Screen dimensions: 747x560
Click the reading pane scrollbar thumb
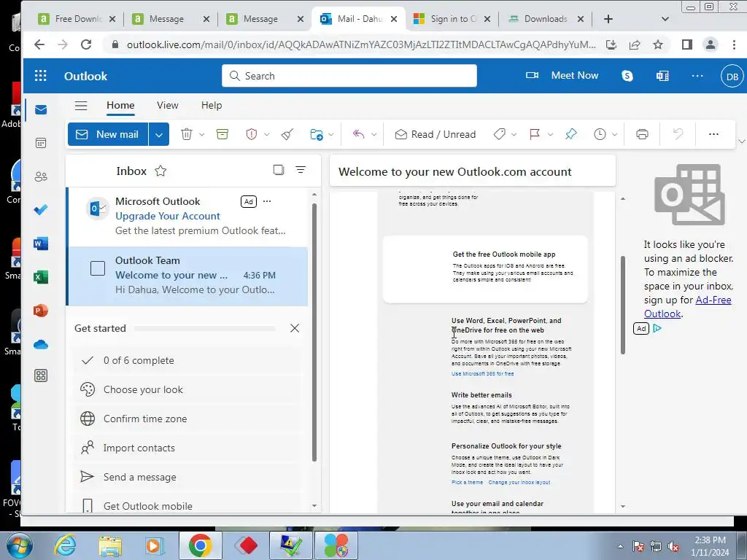[x=623, y=305]
